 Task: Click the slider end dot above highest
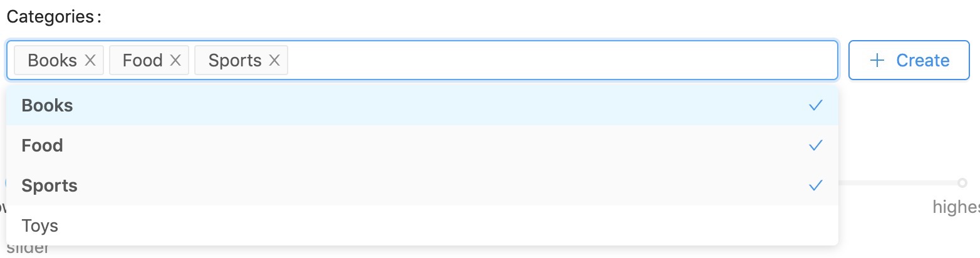coord(962,183)
